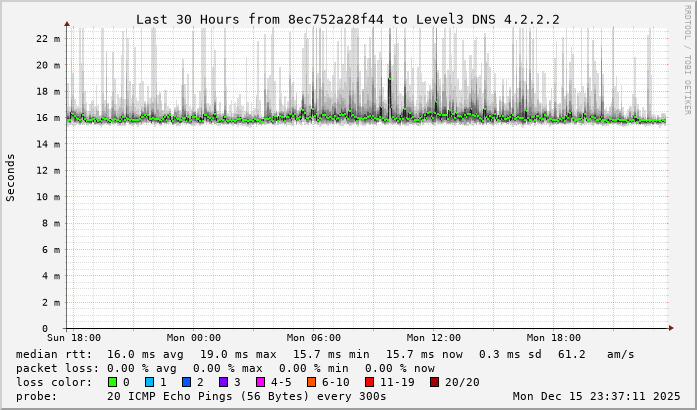Click the 16 m label on the y-axis
697x410 pixels.
[x=49, y=118]
